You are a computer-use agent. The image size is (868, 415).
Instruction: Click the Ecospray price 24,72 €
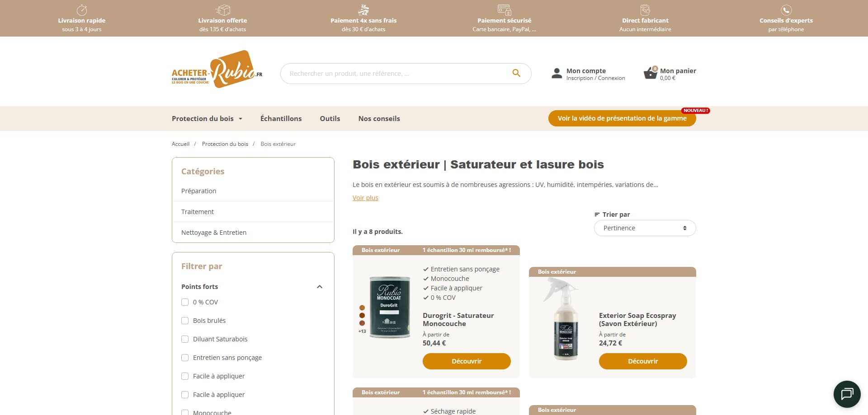coord(610,343)
